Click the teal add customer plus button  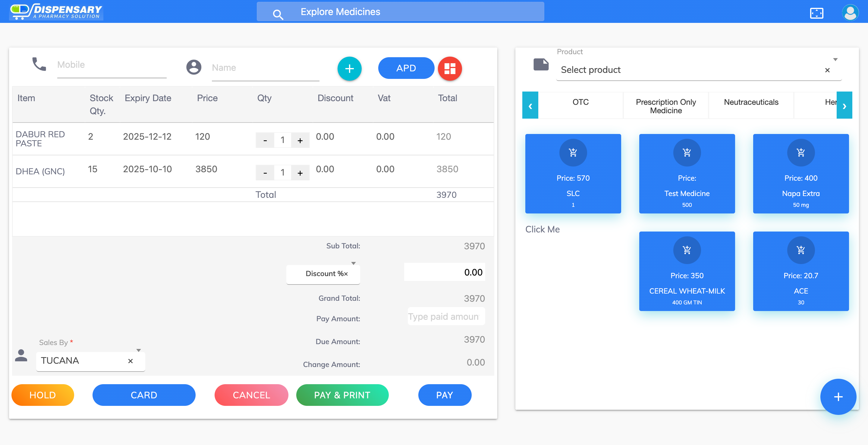coord(349,69)
